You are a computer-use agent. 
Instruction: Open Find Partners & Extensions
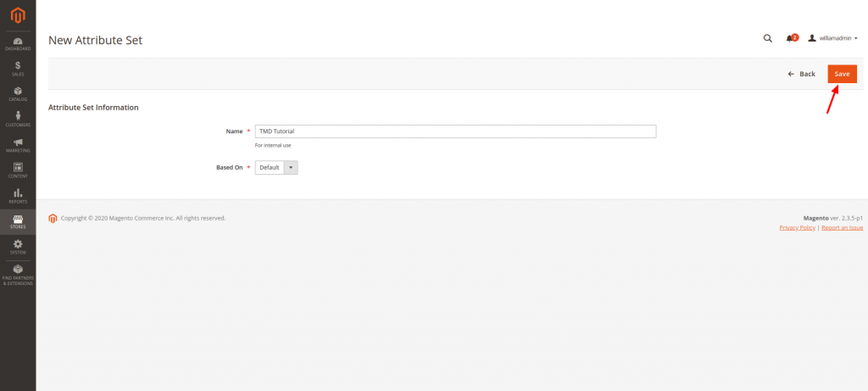click(x=18, y=274)
